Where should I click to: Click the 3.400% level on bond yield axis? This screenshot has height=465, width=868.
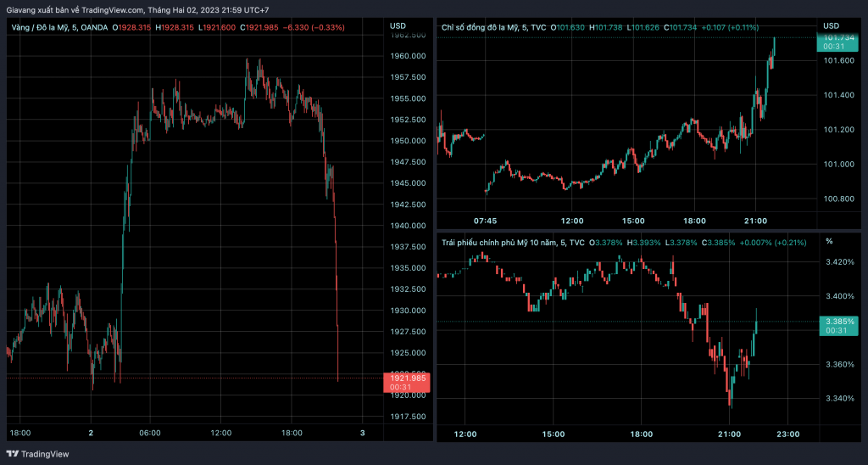point(837,296)
